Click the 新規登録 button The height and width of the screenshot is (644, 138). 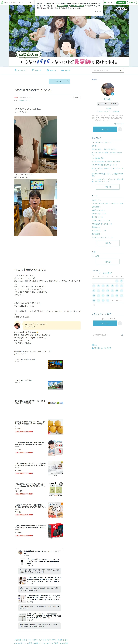[x=121, y=2]
